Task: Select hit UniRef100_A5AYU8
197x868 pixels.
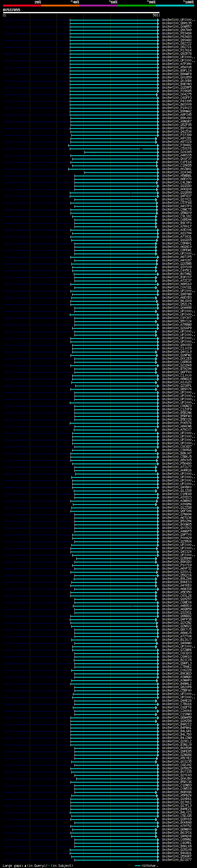Action: tap(176, 67)
